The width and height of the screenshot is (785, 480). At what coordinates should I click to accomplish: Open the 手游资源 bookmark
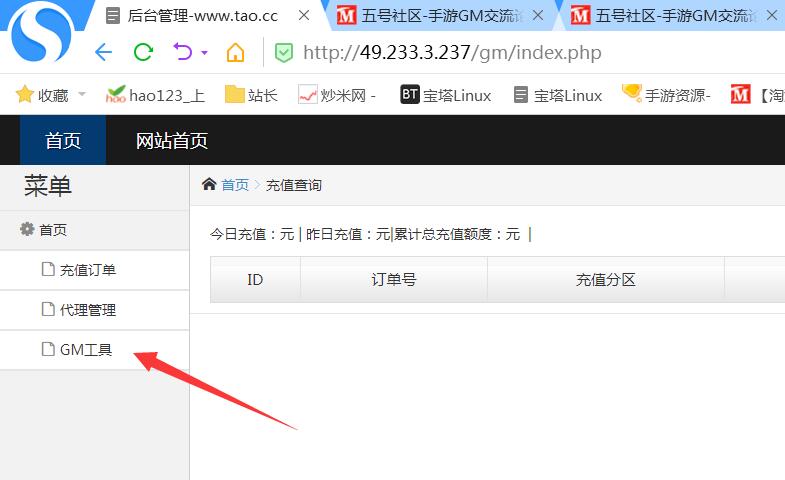tap(666, 95)
